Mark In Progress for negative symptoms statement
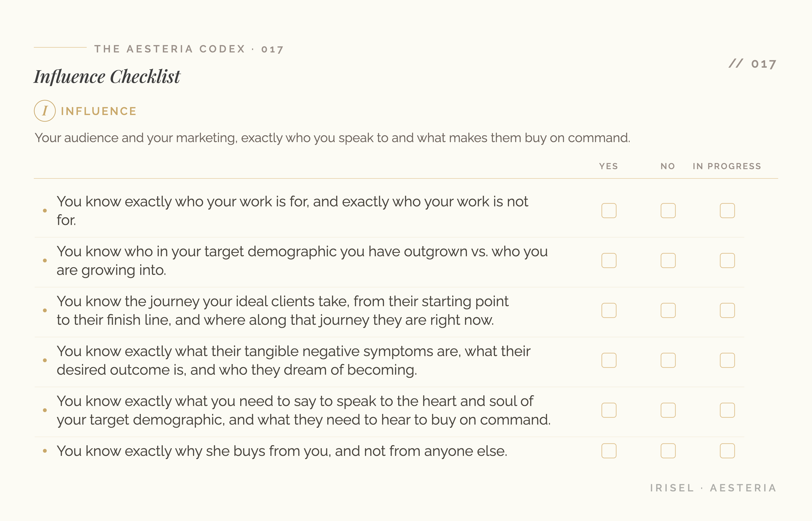The image size is (812, 521). 727,360
